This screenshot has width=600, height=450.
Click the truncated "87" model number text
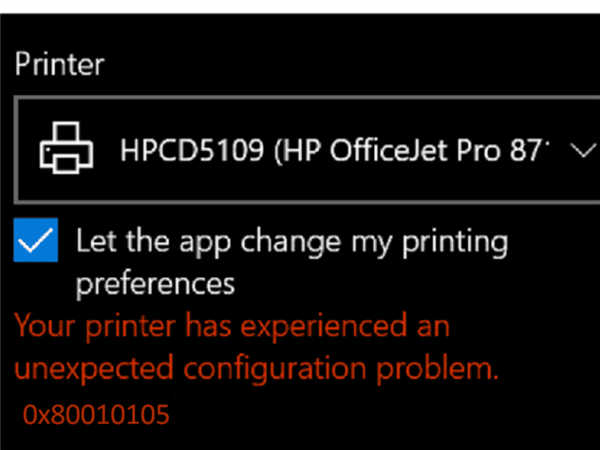pos(535,152)
